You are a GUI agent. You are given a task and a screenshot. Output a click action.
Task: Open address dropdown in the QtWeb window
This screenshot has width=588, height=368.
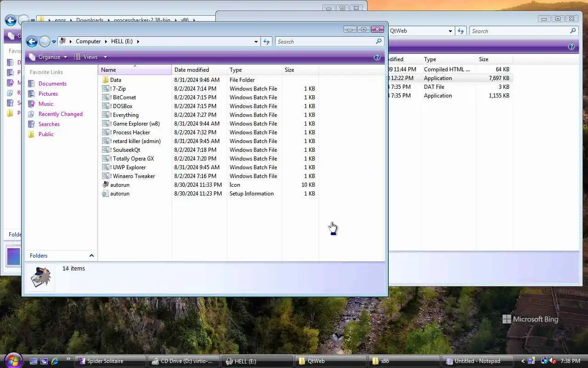(450, 31)
